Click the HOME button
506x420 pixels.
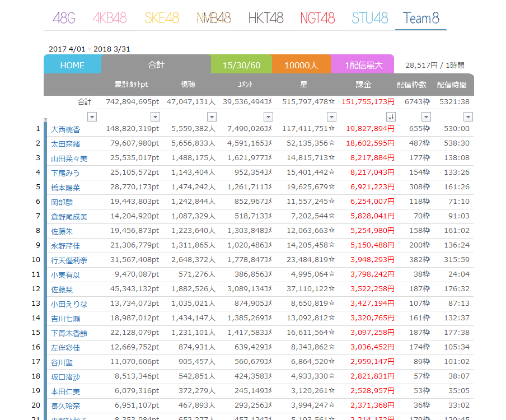coord(72,64)
